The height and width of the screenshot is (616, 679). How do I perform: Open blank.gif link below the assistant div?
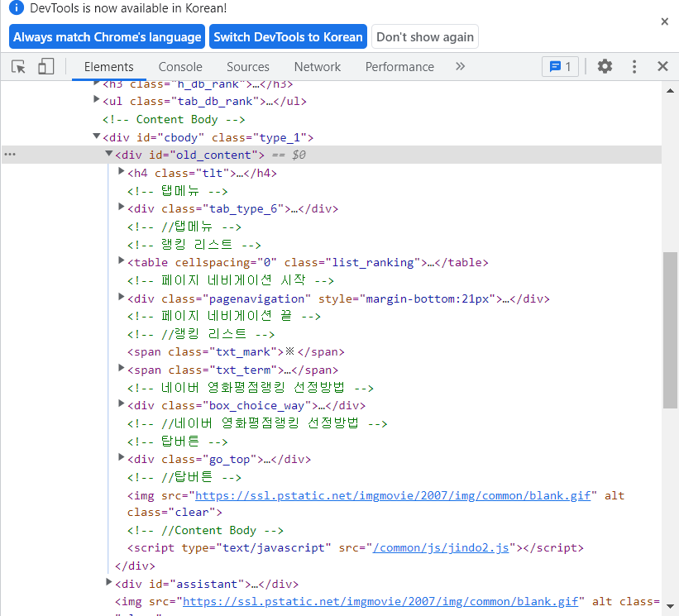pos(380,602)
